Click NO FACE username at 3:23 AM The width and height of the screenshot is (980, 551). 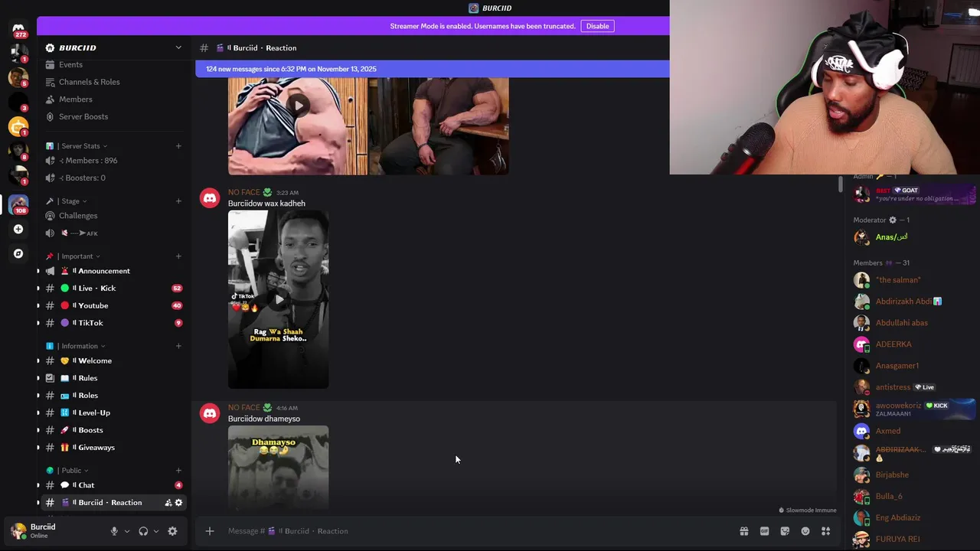click(x=244, y=192)
